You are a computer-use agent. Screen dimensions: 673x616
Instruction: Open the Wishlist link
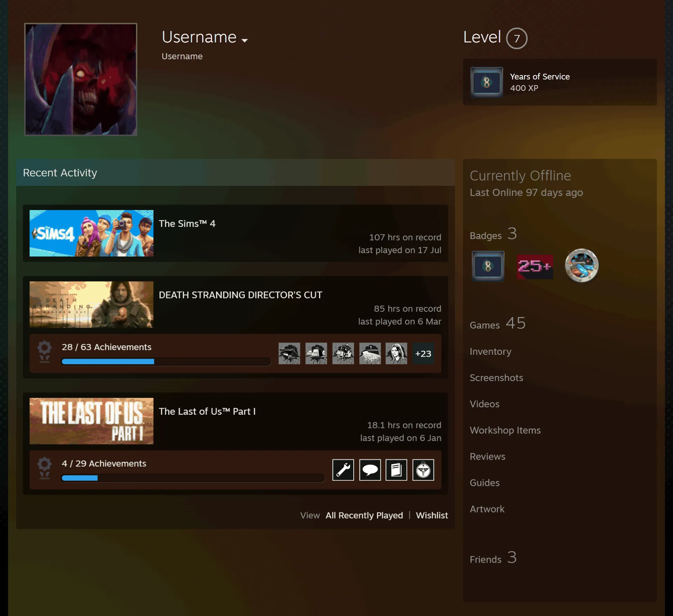tap(432, 515)
